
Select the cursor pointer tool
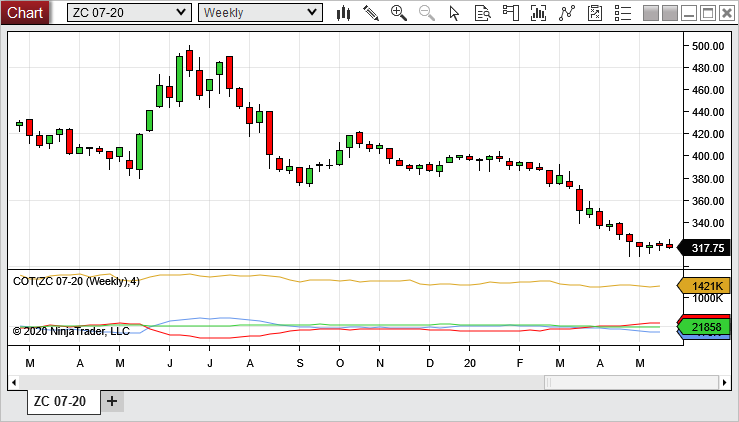point(455,13)
